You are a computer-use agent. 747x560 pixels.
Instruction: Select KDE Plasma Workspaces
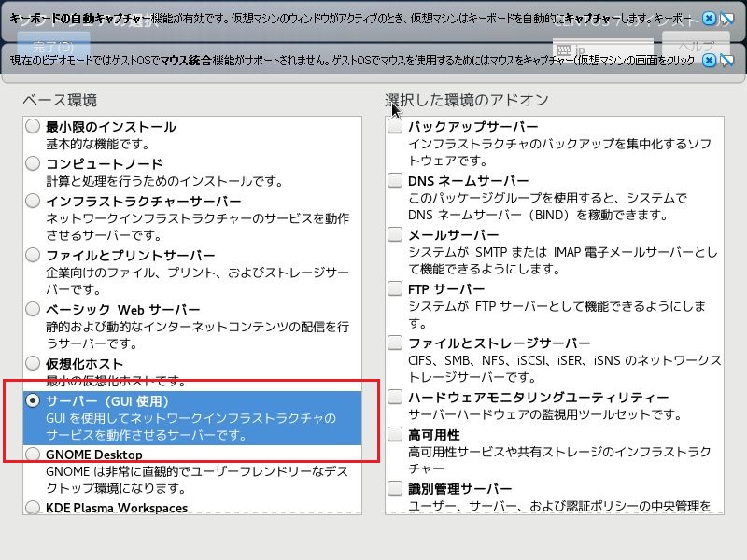33,507
